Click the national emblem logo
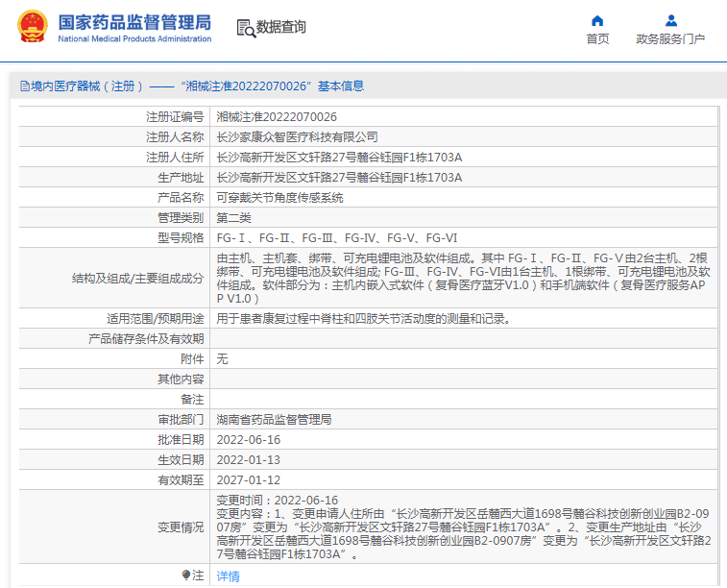The image size is (727, 588). 33,27
